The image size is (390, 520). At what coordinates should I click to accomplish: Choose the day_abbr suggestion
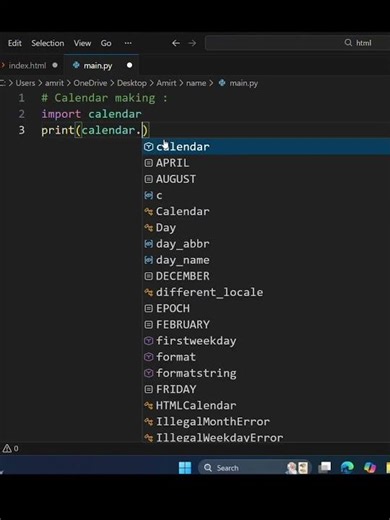pyautogui.click(x=266, y=244)
